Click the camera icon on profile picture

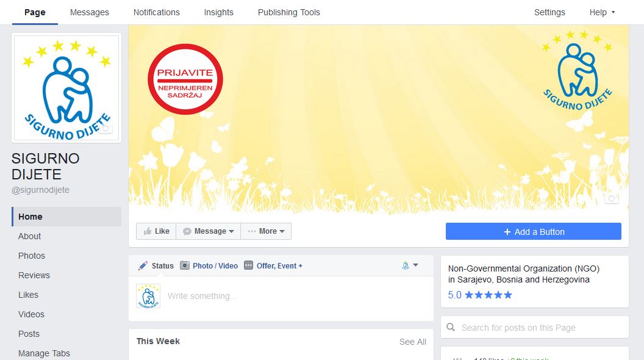(x=106, y=129)
